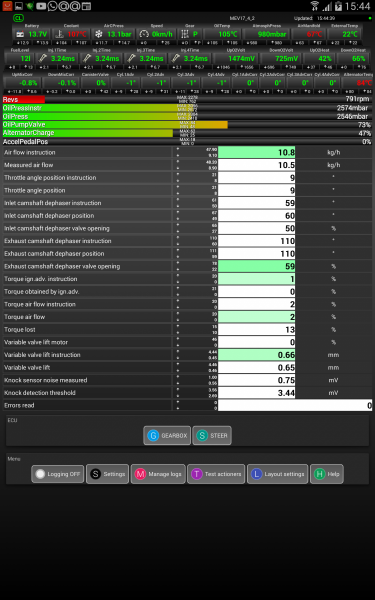Tap the Wi-Fi status bar icon

point(315,6)
